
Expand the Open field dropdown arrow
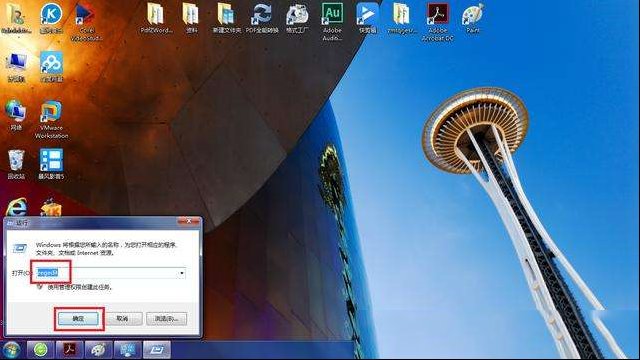182,273
